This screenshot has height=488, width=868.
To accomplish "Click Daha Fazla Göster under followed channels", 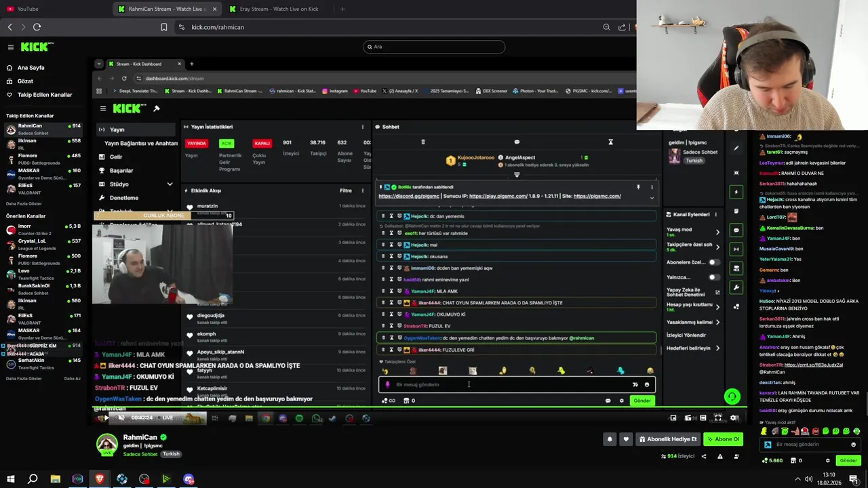I will pos(24,203).
